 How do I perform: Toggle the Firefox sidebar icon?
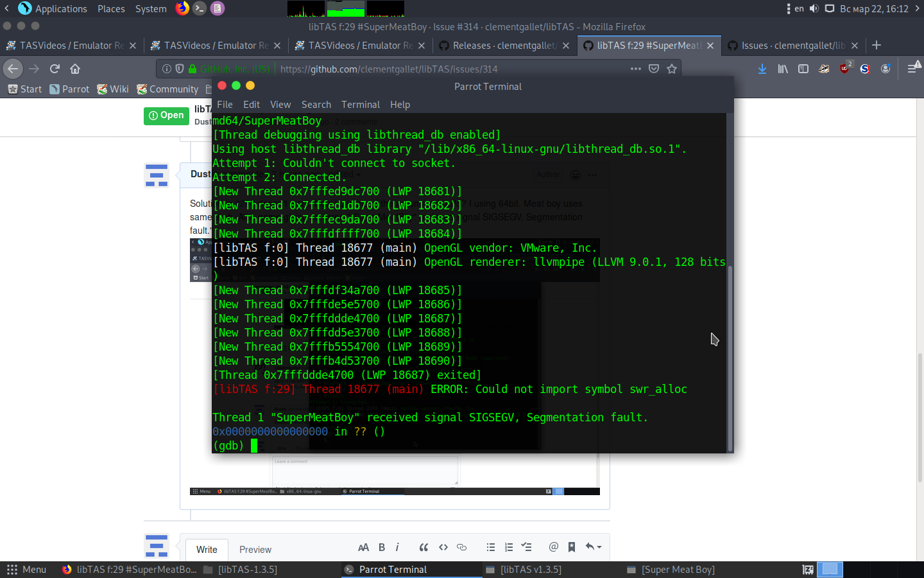(x=803, y=69)
